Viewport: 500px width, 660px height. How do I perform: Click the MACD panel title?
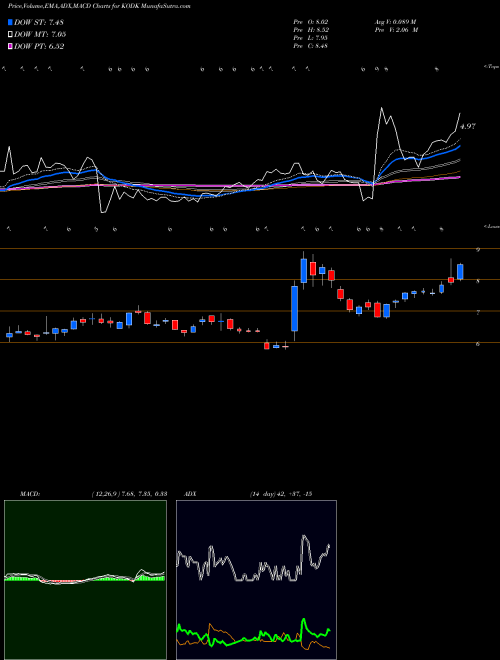30,494
